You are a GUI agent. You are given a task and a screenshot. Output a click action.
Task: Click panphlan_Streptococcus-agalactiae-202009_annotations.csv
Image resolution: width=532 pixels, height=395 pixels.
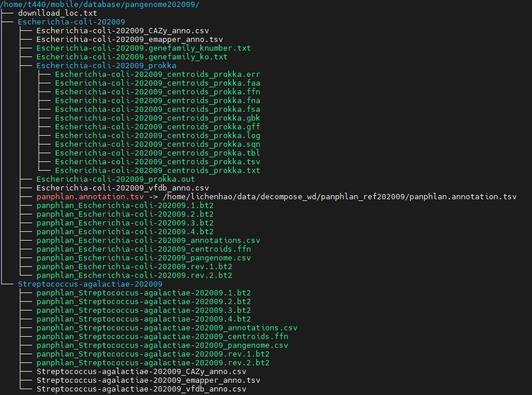[167, 328]
